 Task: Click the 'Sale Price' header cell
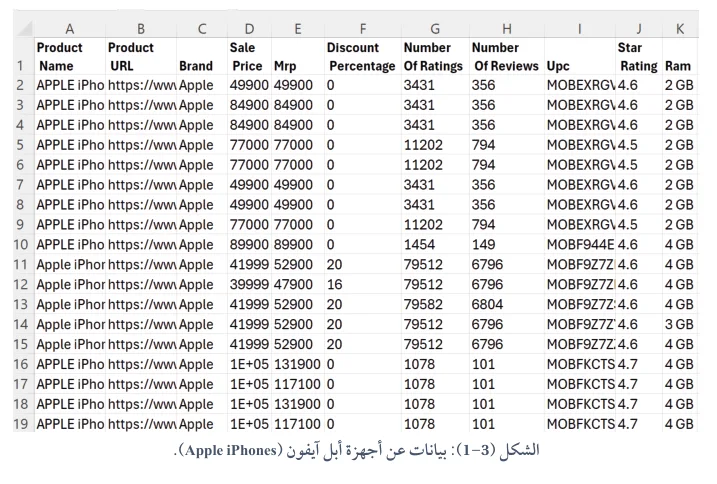pyautogui.click(x=249, y=57)
